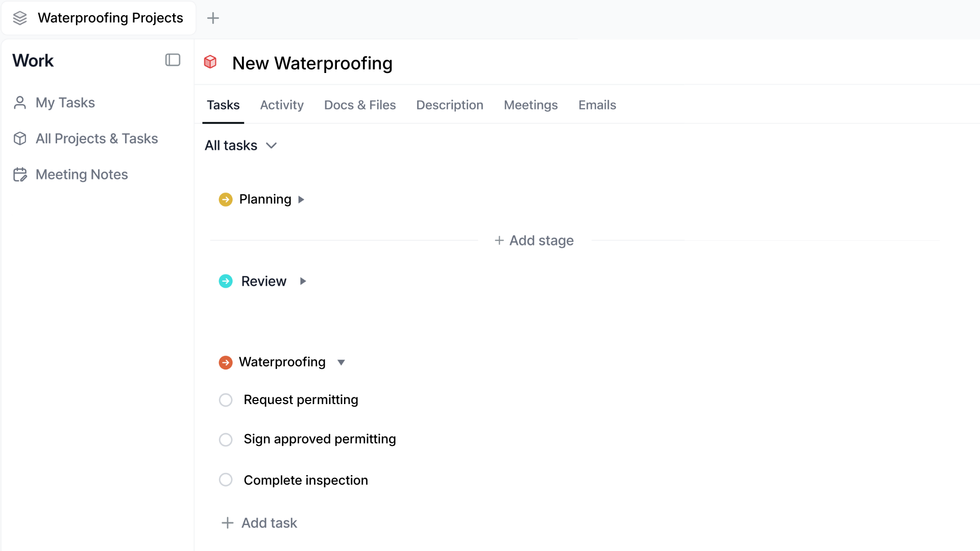980x551 pixels.
Task: Click the teal Review stage icon
Action: point(226,281)
